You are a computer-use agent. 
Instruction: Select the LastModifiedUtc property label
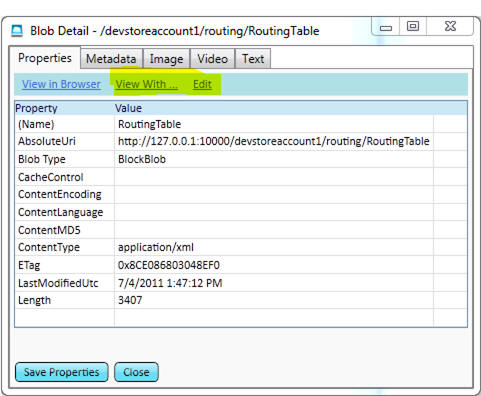[58, 283]
